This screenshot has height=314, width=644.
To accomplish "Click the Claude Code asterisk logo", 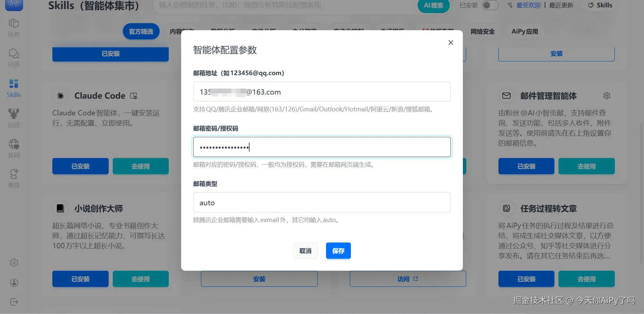I will (60, 96).
